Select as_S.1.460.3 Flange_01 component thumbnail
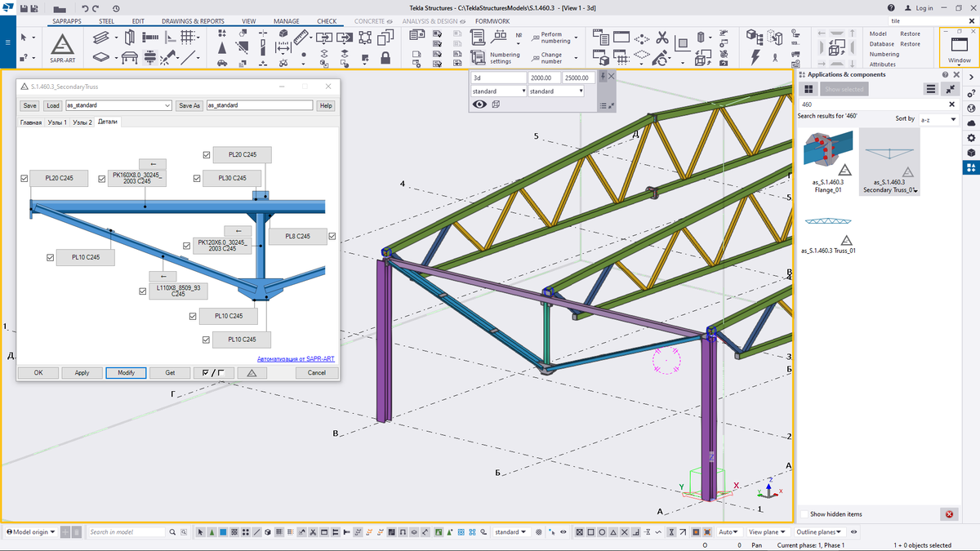This screenshot has width=980, height=551. tap(829, 162)
